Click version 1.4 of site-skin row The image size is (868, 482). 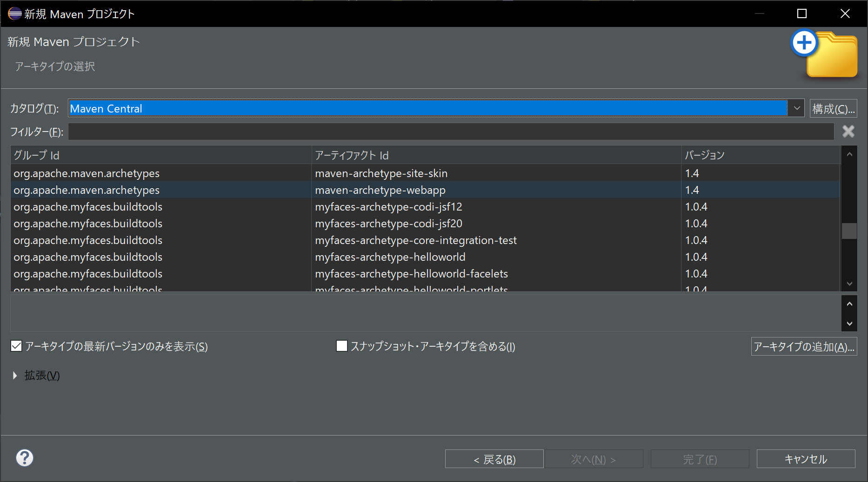[692, 173]
